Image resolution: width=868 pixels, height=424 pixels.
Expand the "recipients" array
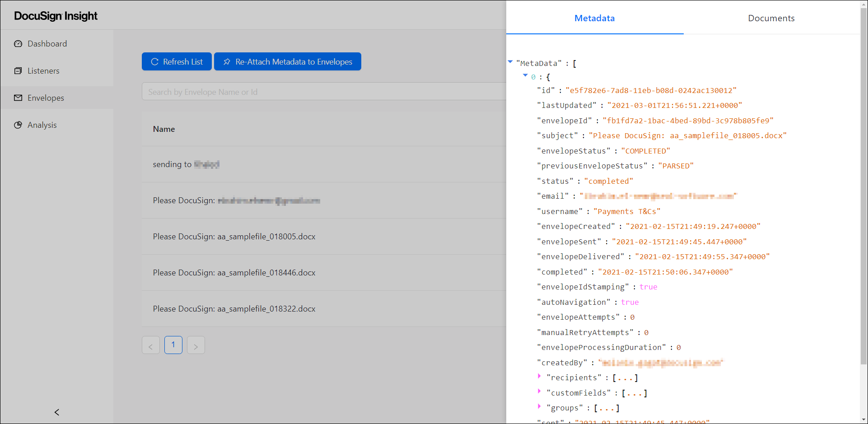pyautogui.click(x=539, y=376)
